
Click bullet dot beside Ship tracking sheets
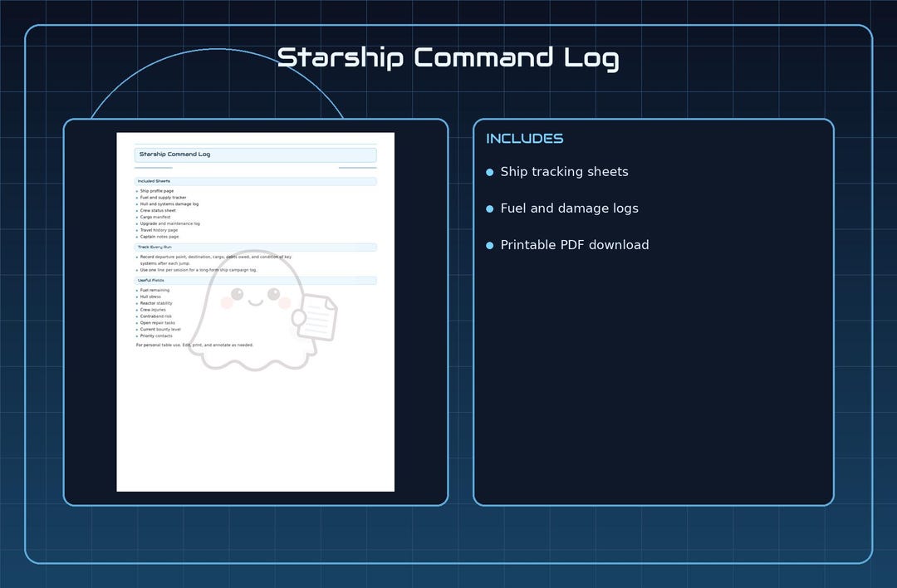pos(490,172)
